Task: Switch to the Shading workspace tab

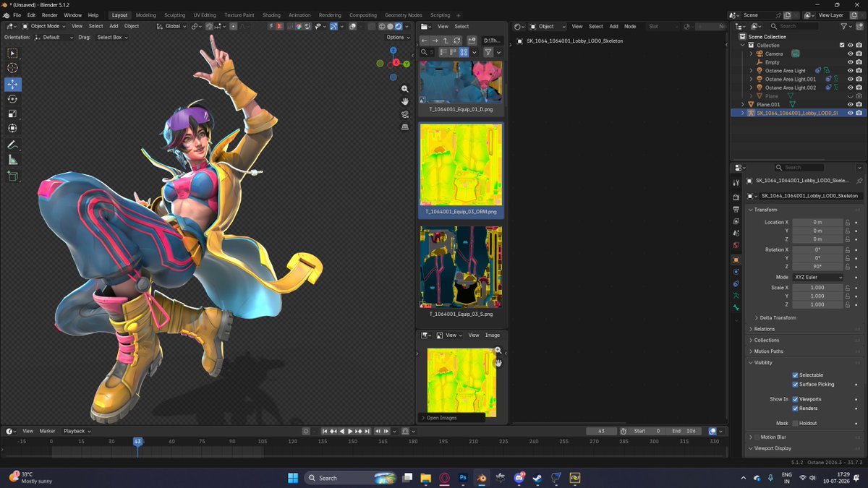Action: click(271, 14)
